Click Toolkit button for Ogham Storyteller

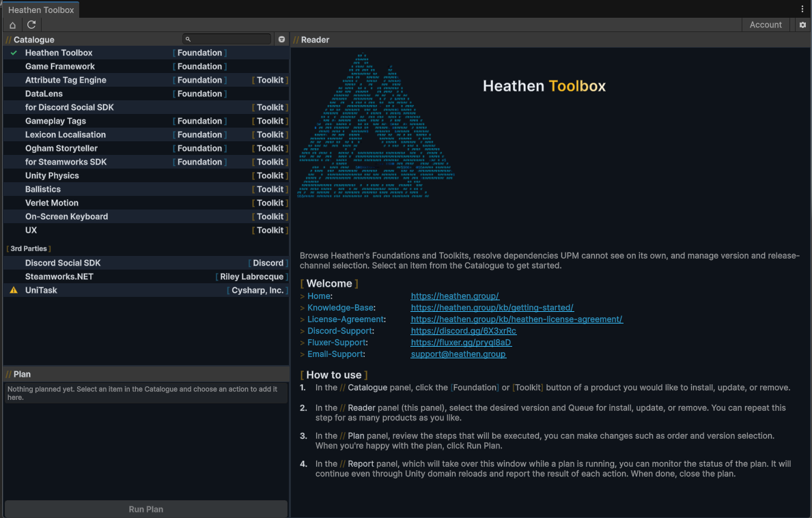pyautogui.click(x=270, y=149)
